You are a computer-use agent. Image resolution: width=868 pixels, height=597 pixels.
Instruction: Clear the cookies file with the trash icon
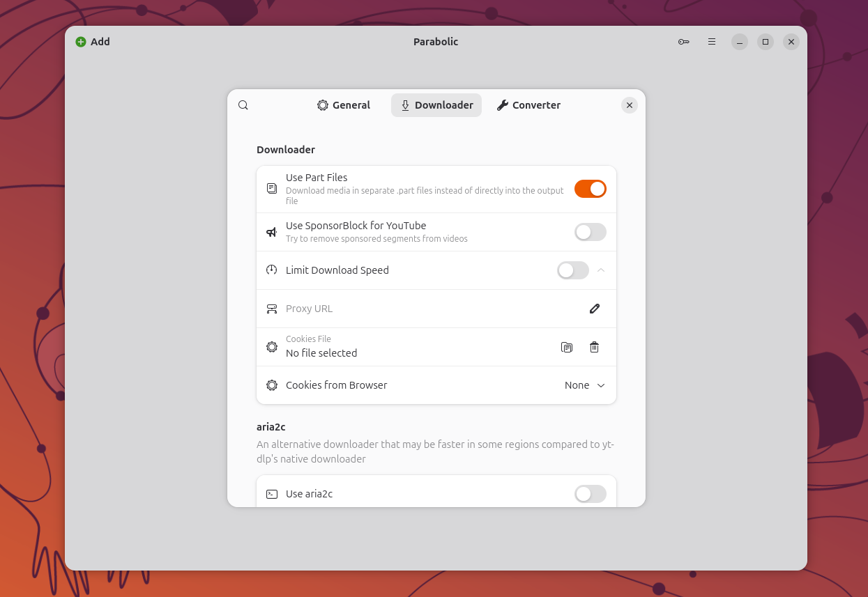click(x=595, y=347)
